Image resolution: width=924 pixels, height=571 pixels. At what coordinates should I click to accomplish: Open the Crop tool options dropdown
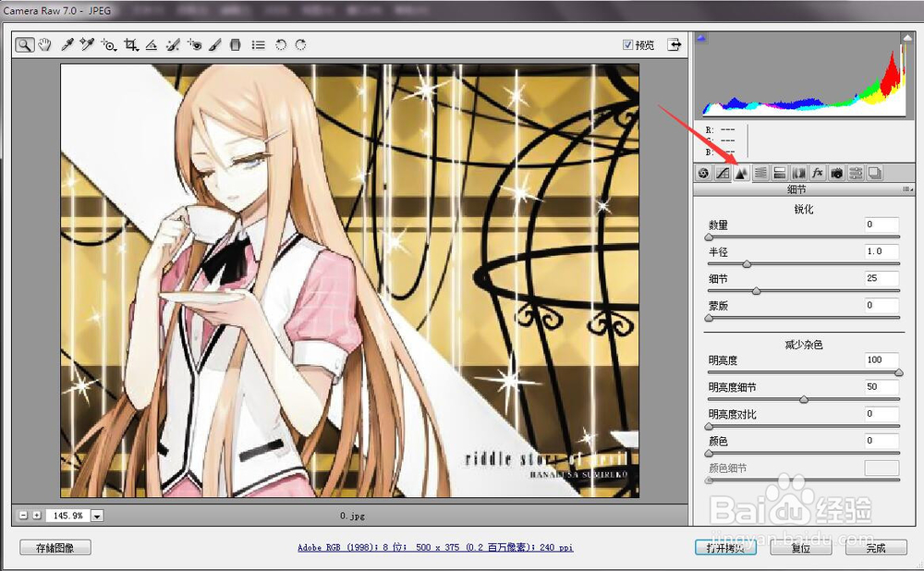136,48
